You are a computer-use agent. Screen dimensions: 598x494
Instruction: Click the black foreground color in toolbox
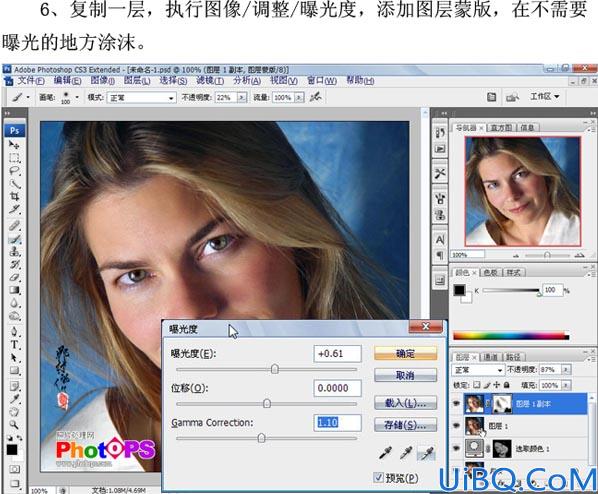click(x=12, y=450)
